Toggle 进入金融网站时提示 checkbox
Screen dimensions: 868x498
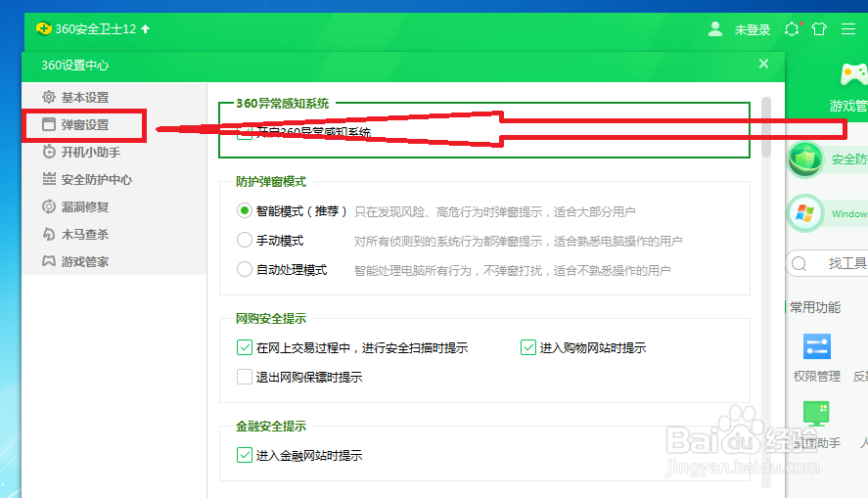point(244,455)
